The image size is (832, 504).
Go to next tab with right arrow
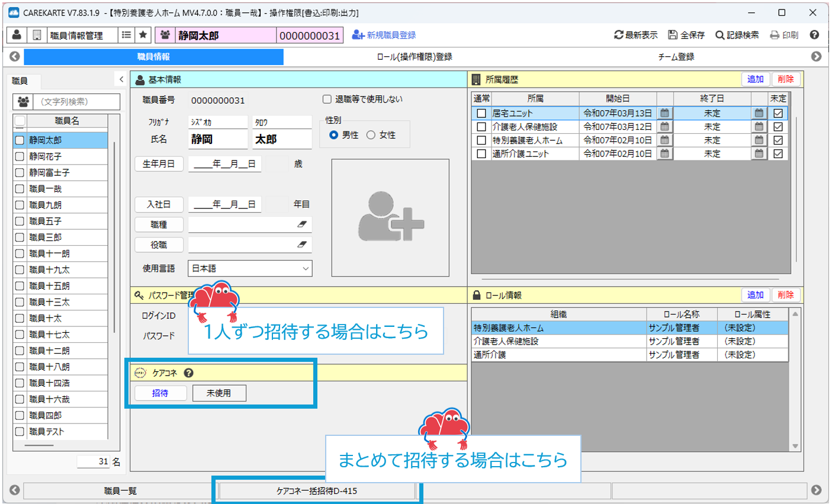point(816,57)
